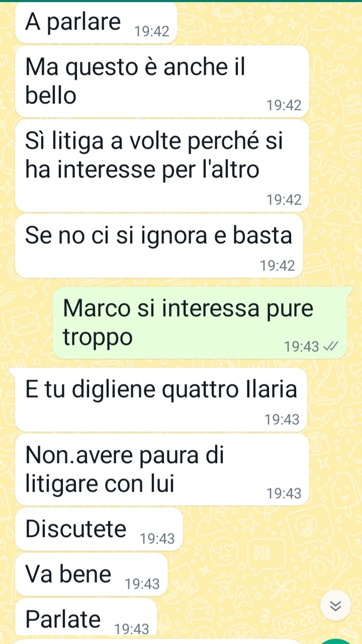Click the timestamp beside "Parlate"

click(132, 629)
